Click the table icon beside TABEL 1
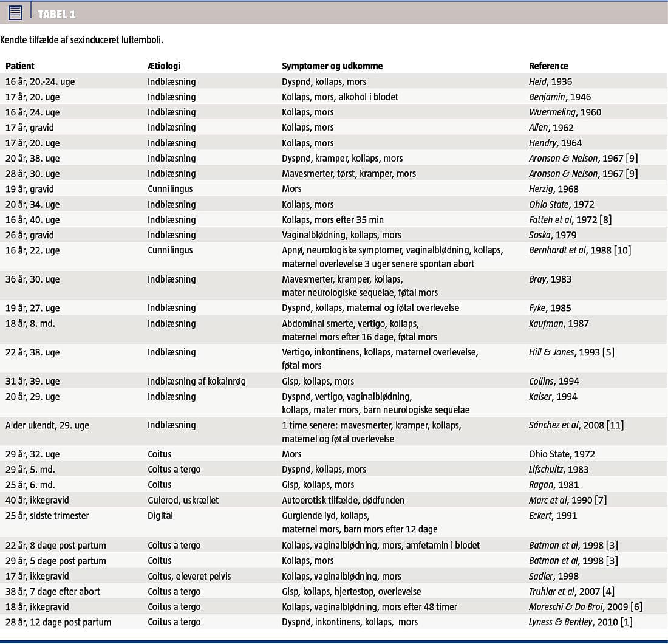Viewport: 668px width, 644px height. [15, 12]
